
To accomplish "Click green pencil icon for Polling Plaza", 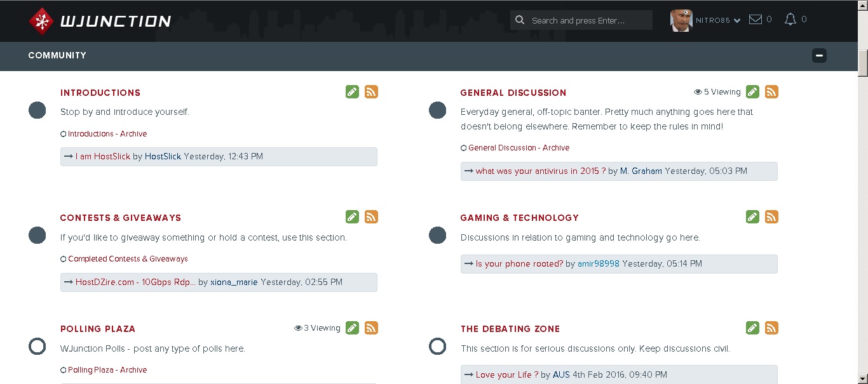I will [352, 328].
